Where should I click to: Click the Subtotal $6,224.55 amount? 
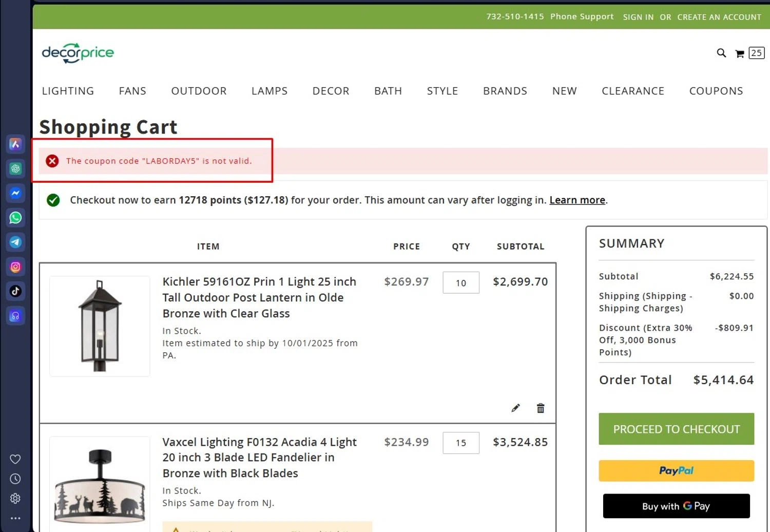(x=731, y=276)
